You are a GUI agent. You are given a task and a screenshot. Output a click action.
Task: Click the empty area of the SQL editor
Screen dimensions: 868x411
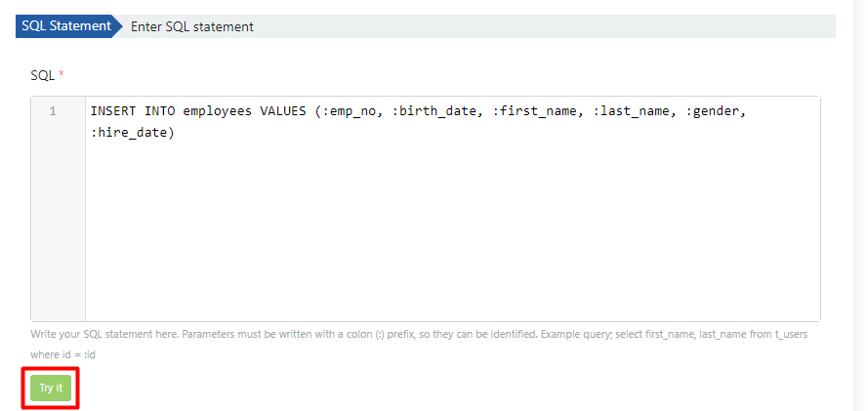(449, 234)
